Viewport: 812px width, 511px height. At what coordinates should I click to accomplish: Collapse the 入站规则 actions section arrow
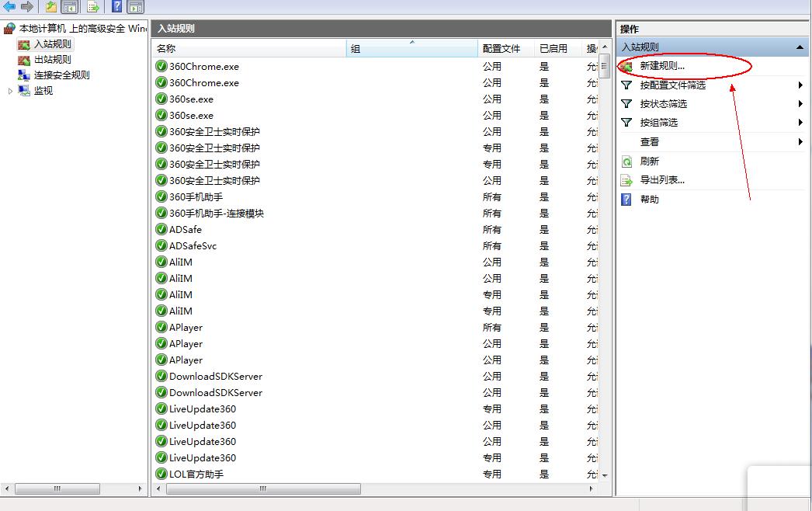[800, 47]
